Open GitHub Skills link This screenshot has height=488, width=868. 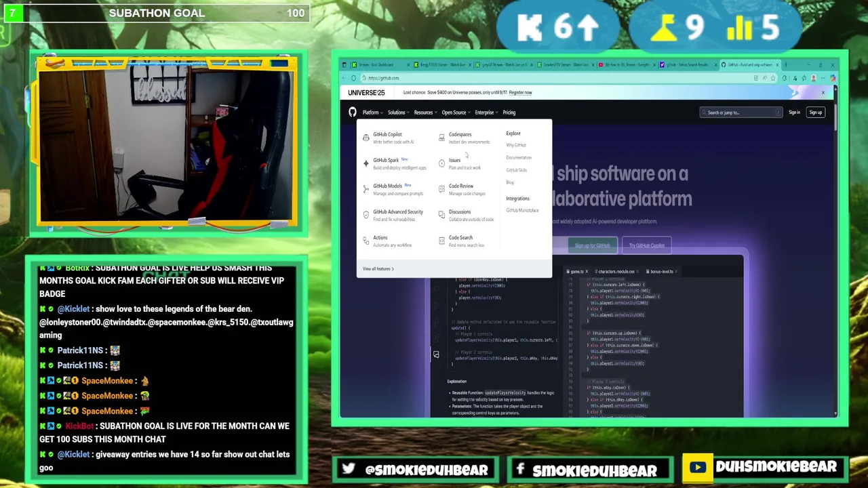(517, 170)
